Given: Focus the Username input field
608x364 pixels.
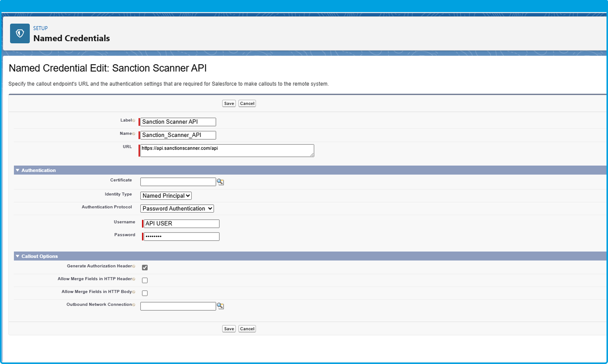Looking at the screenshot, I should point(181,224).
